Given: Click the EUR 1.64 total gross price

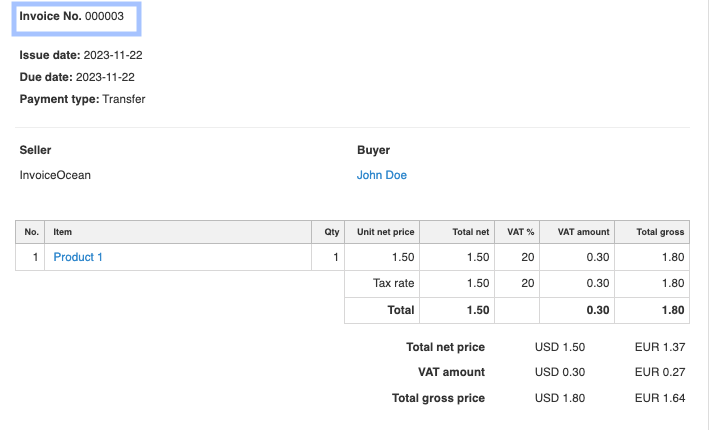Looking at the screenshot, I should coord(662,398).
